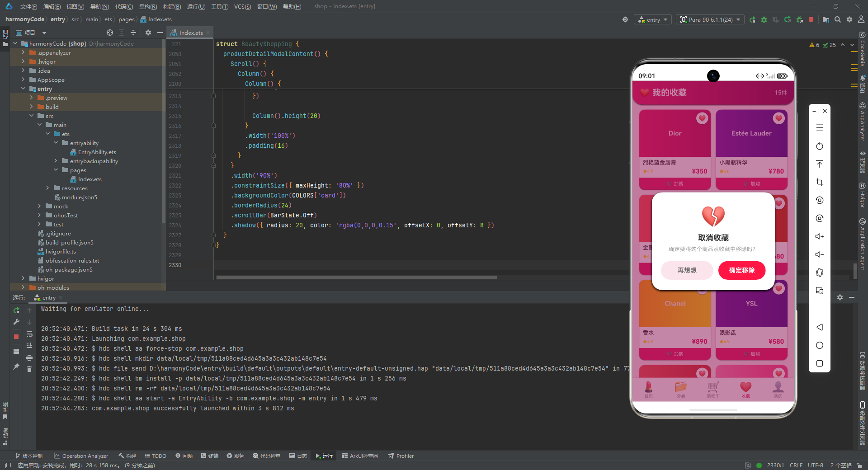Screen dimensions: 868x470
Task: Click the CRLF line separator indicator
Action: click(796, 465)
